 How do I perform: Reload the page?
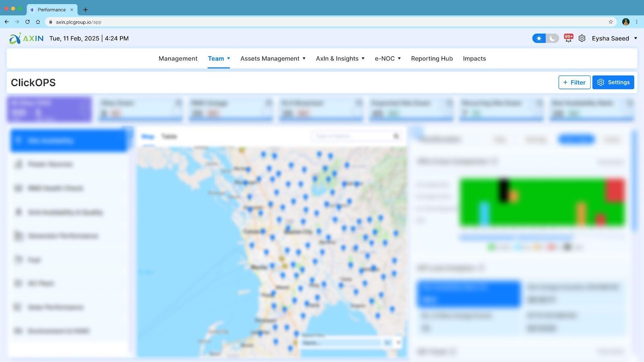[27, 22]
